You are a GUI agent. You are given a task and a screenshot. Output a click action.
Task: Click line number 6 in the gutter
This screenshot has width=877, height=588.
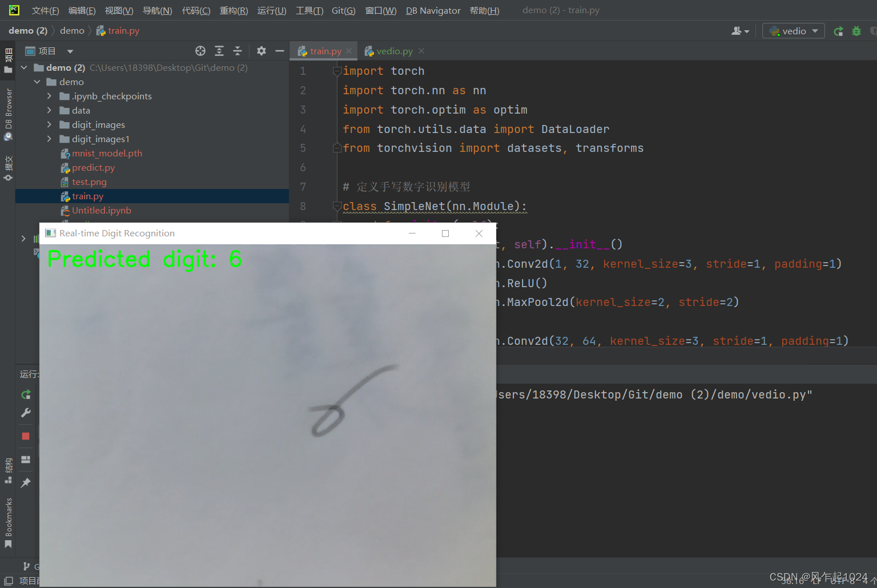pyautogui.click(x=303, y=167)
